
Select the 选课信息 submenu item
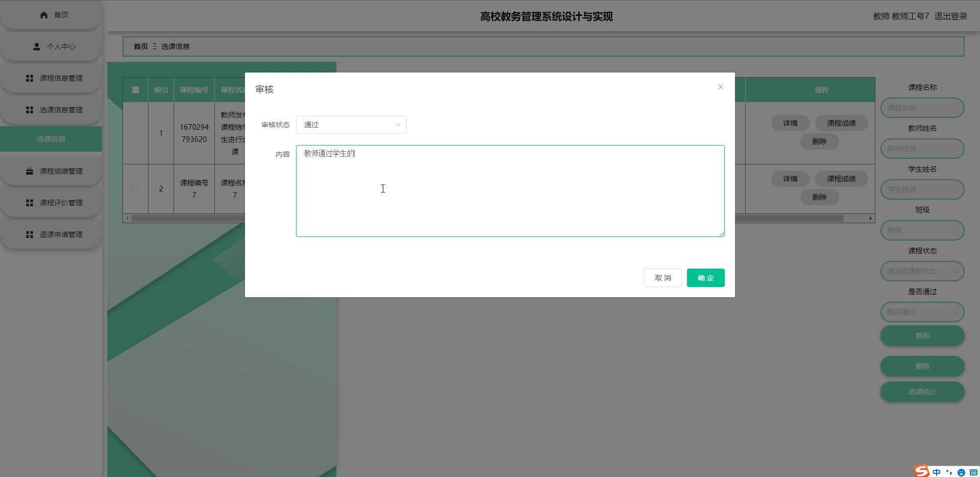51,139
